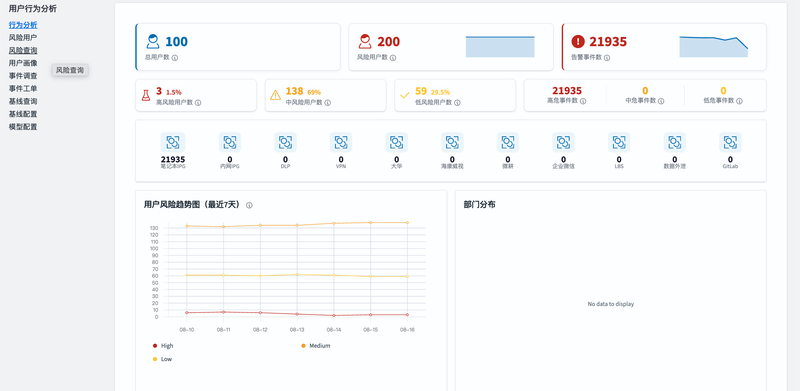
Task: Click the 总用户数 user icon
Action: pyautogui.click(x=153, y=41)
